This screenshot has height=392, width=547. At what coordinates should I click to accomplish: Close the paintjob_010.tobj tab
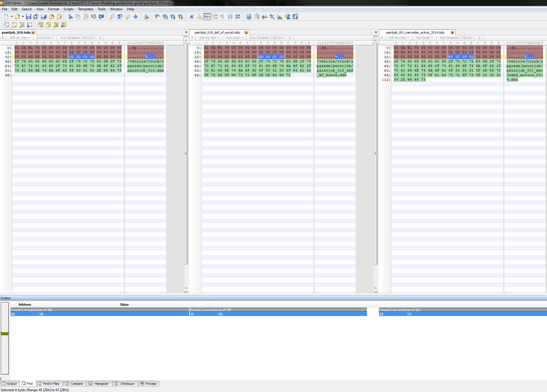(33, 32)
